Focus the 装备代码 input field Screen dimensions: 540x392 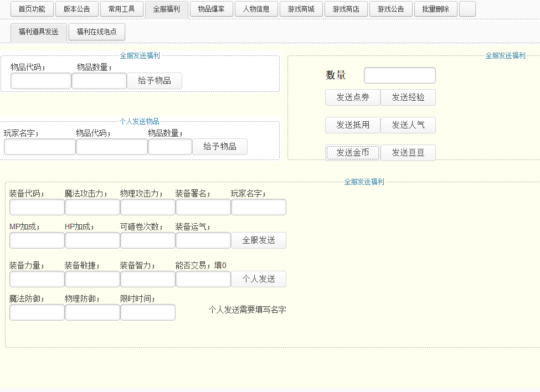tap(37, 207)
